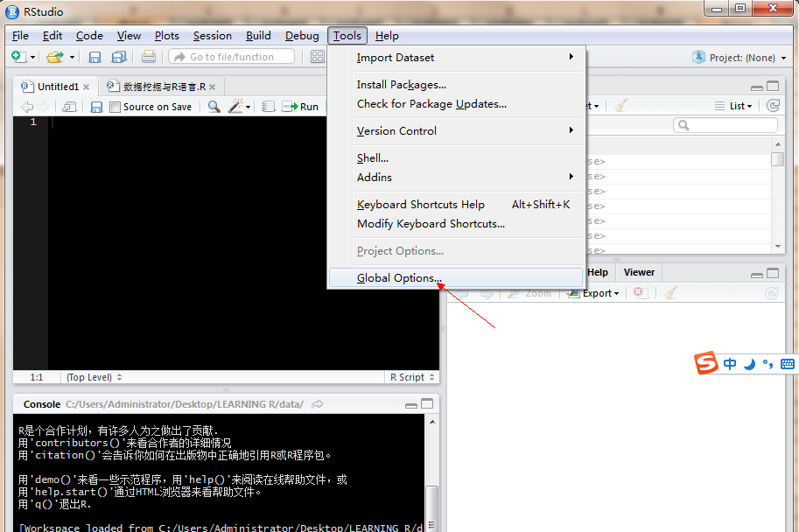Click the Environment search field
This screenshot has width=799, height=532.
[725, 125]
